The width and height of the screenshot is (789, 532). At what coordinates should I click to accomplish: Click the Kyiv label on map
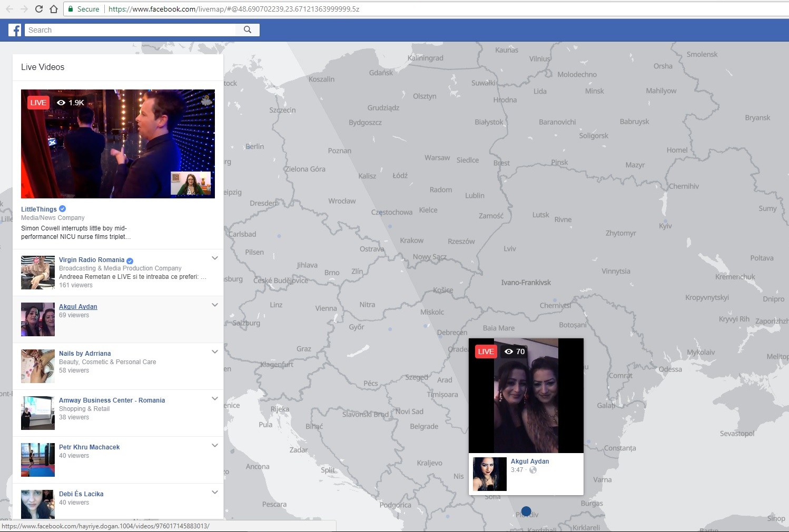665,226
